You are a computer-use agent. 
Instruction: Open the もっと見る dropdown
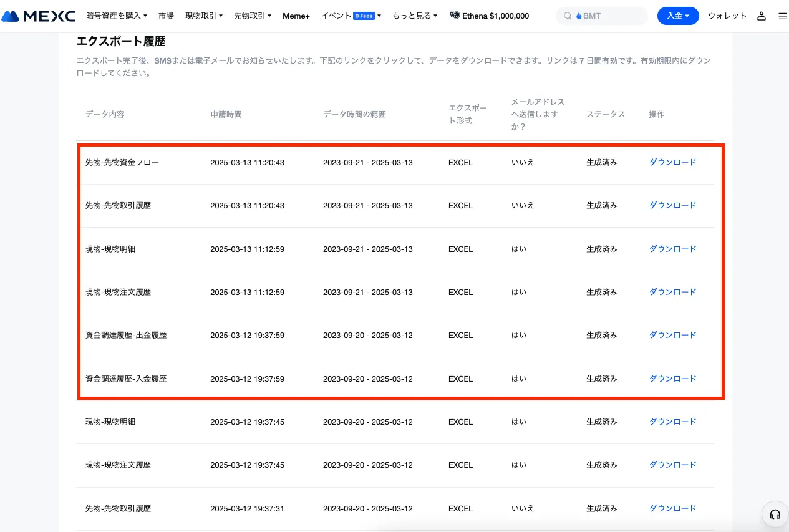point(415,16)
